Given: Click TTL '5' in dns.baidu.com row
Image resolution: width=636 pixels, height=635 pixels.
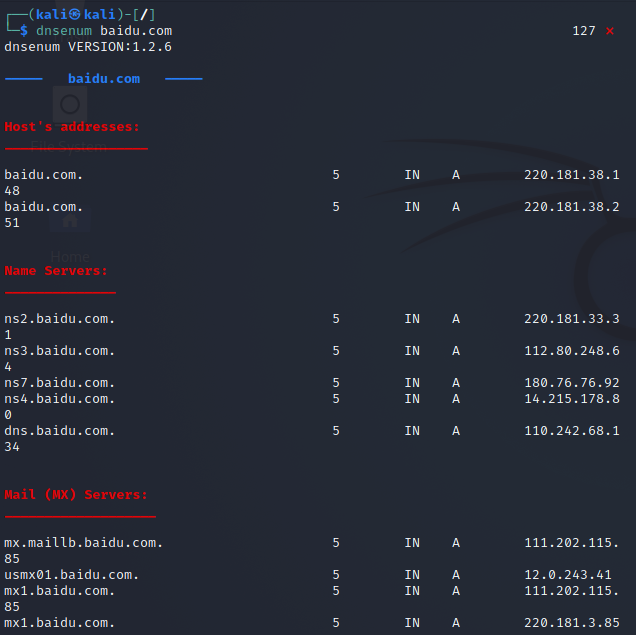Looking at the screenshot, I should 336,431.
